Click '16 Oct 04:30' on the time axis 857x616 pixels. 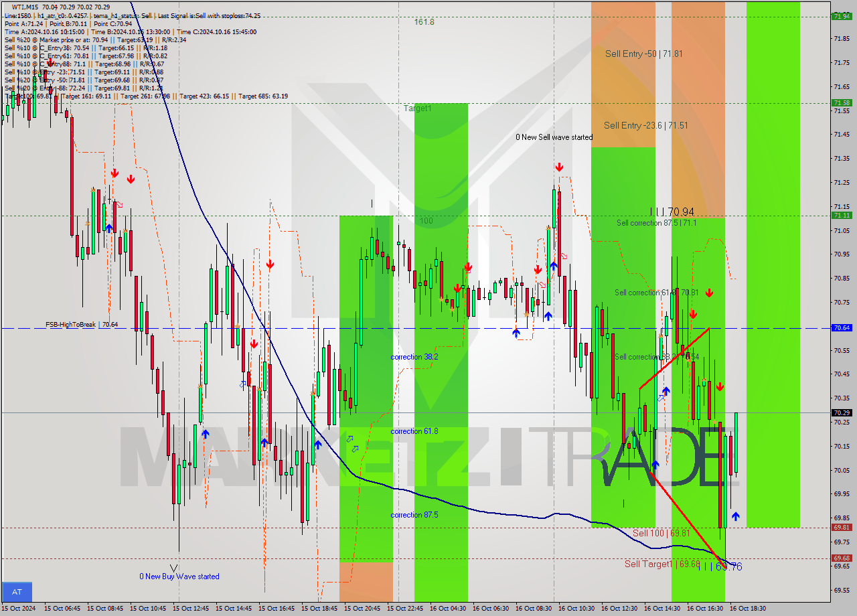tap(448, 609)
